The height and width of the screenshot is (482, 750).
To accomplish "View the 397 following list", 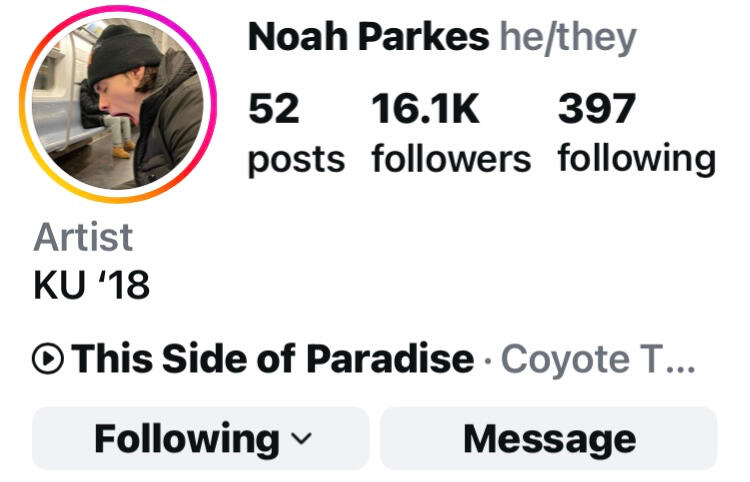I will point(637,132).
